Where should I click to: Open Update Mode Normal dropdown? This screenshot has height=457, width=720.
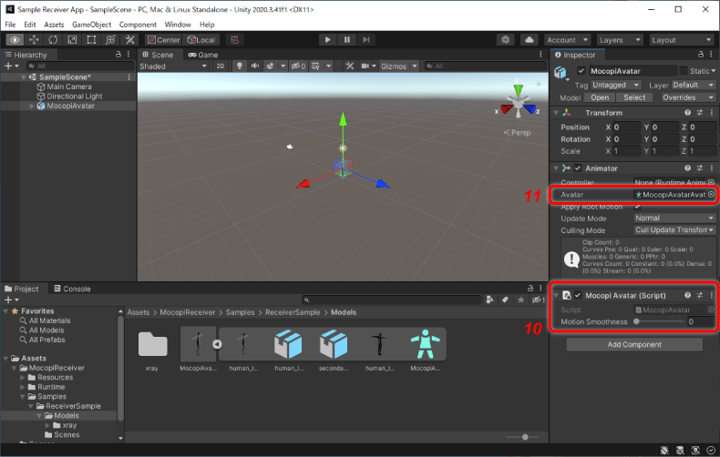tap(674, 218)
